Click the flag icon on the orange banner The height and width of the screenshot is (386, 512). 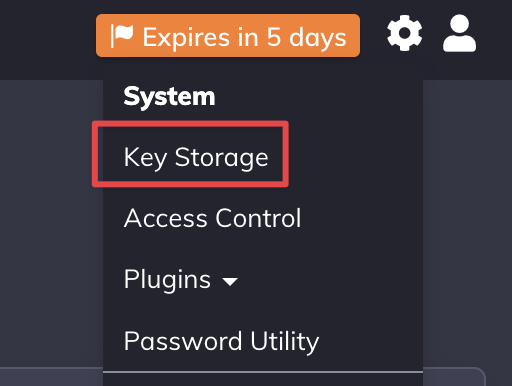(122, 36)
